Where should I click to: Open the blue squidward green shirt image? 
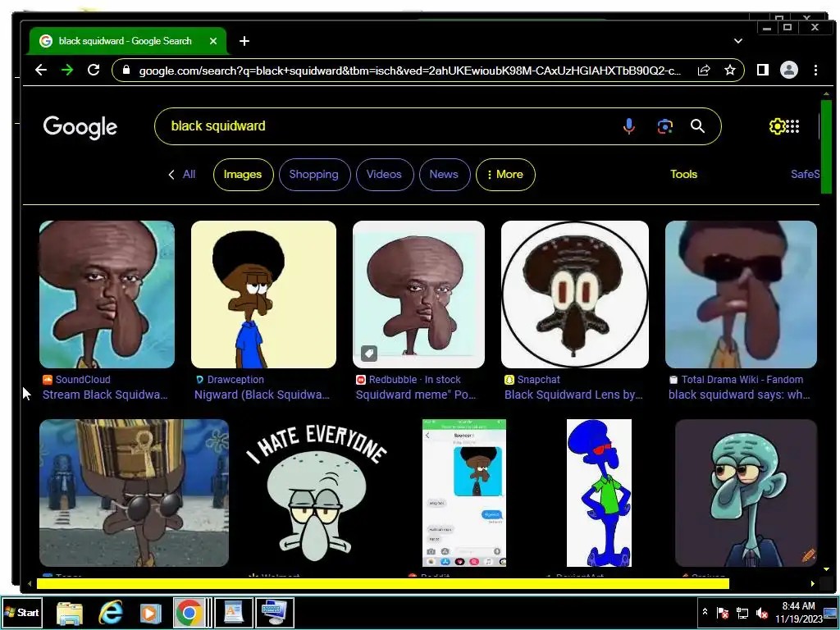tap(599, 493)
